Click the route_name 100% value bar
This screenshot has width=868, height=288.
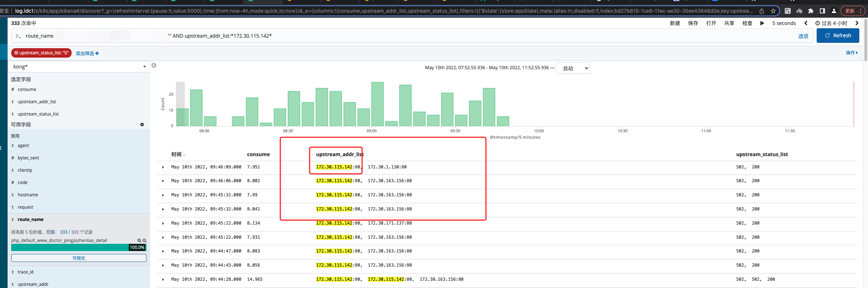(x=79, y=247)
